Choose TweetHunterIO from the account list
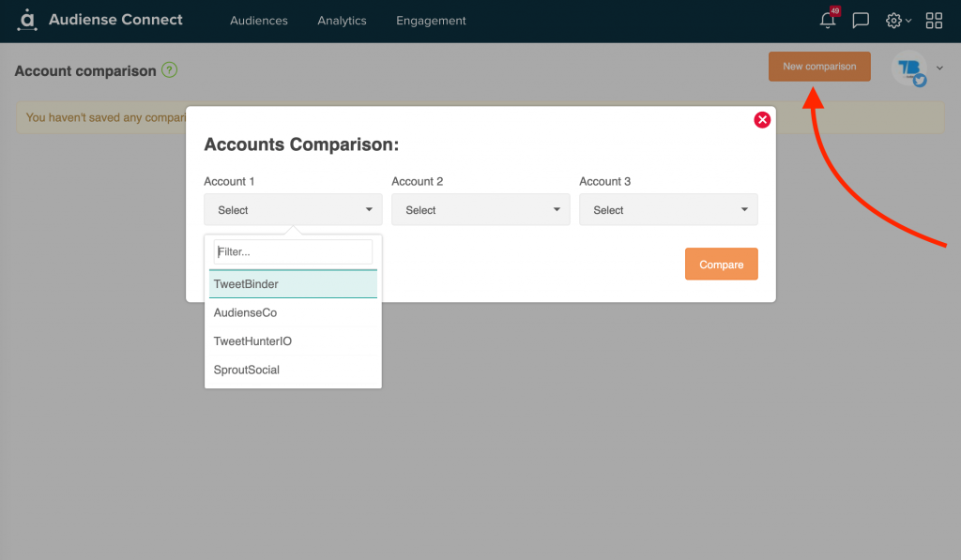Viewport: 961px width, 560px height. tap(293, 341)
